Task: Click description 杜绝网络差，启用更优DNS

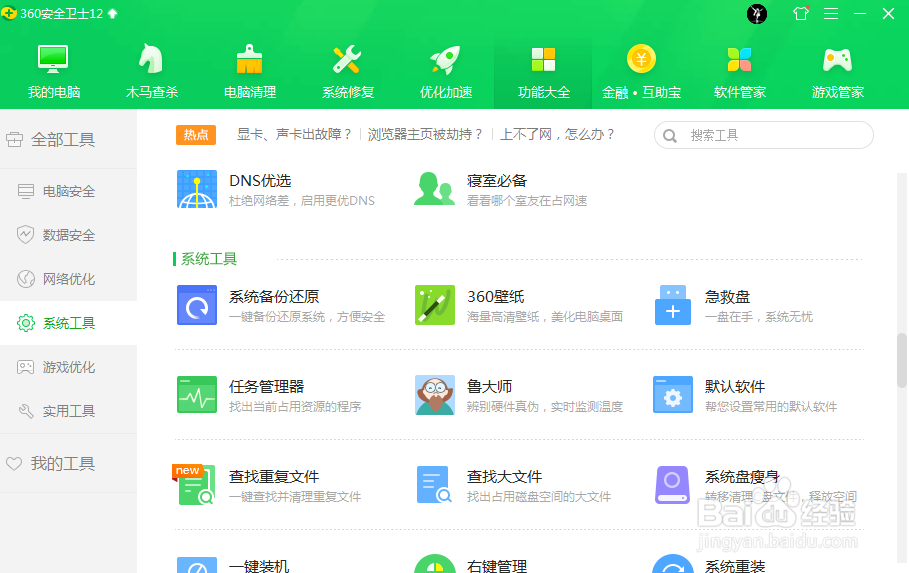Action: click(x=301, y=201)
